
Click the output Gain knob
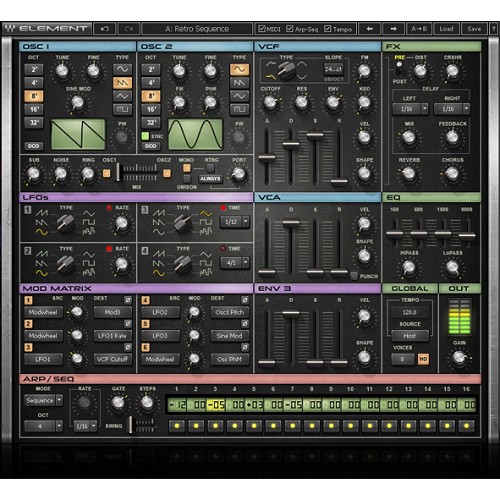(459, 358)
